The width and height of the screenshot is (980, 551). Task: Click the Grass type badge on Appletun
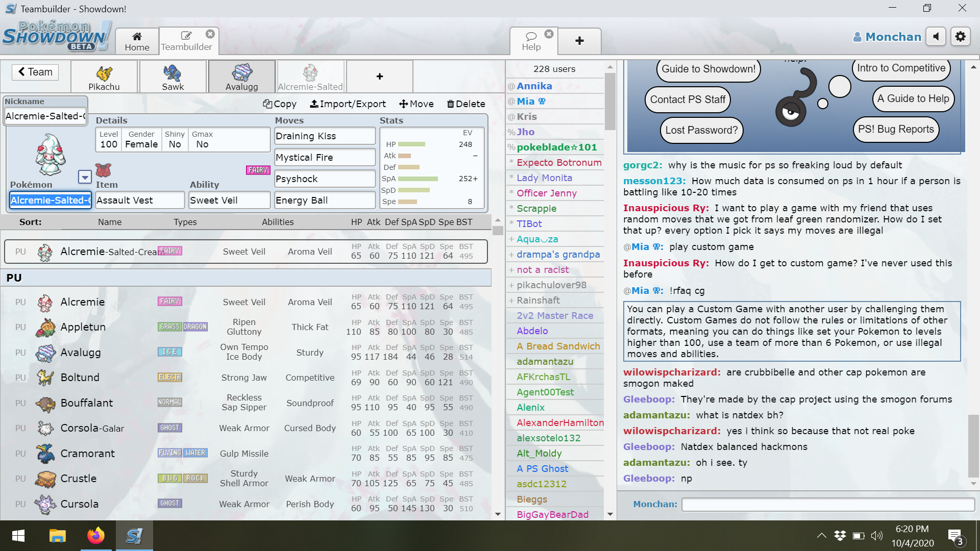[x=170, y=327]
